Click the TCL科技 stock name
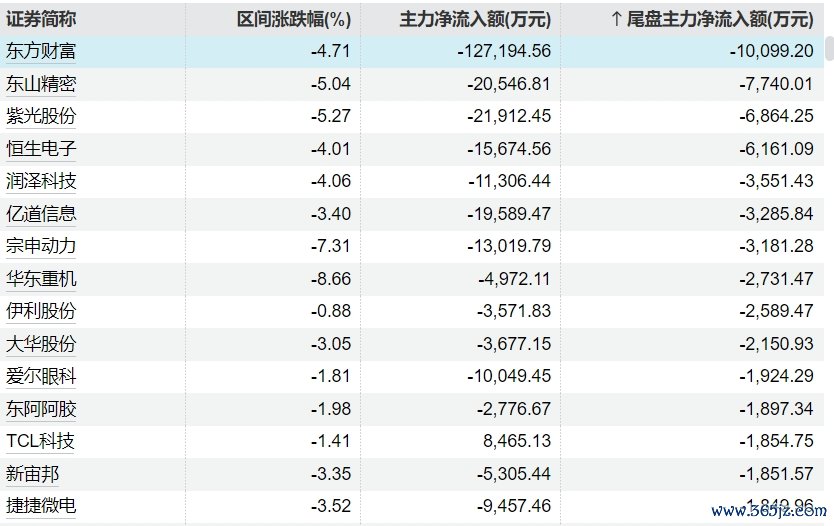Image resolution: width=834 pixels, height=526 pixels. 40,441
